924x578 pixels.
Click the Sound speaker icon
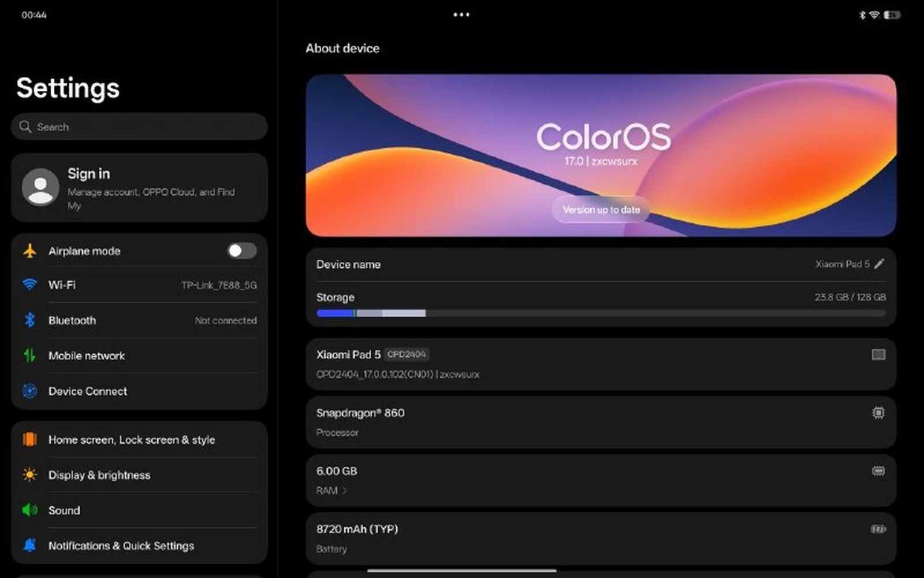coord(29,510)
